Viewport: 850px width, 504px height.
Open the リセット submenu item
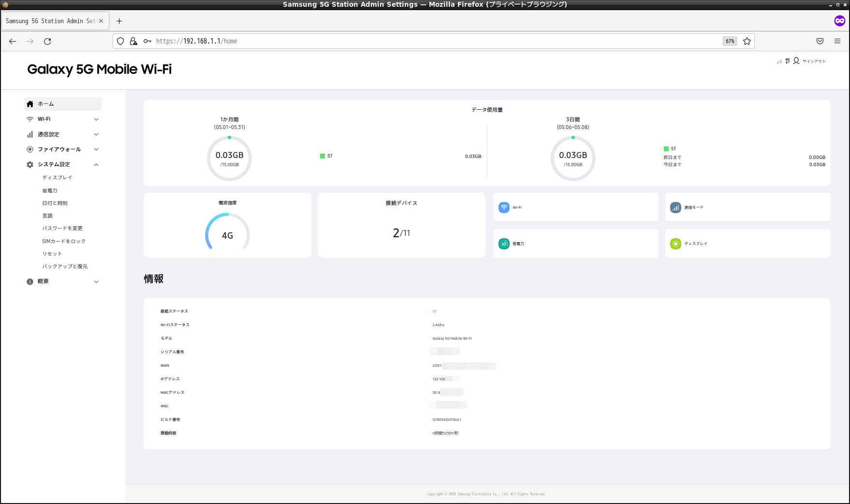click(52, 254)
